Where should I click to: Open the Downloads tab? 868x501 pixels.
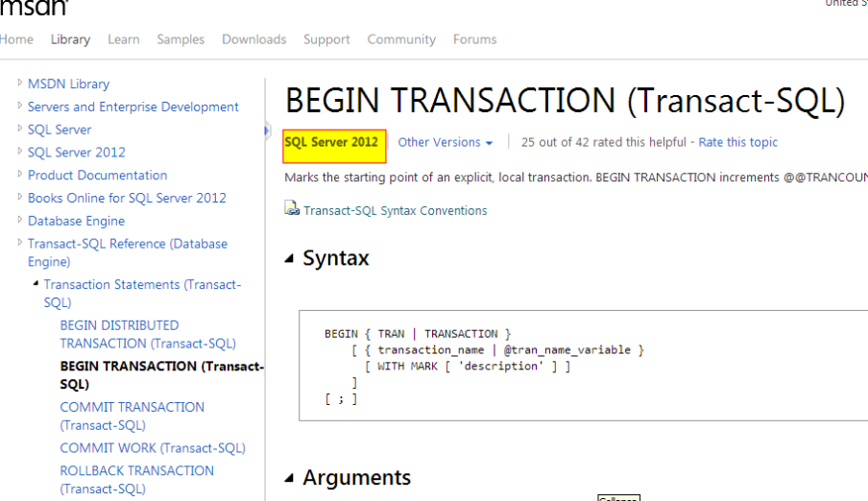(254, 39)
